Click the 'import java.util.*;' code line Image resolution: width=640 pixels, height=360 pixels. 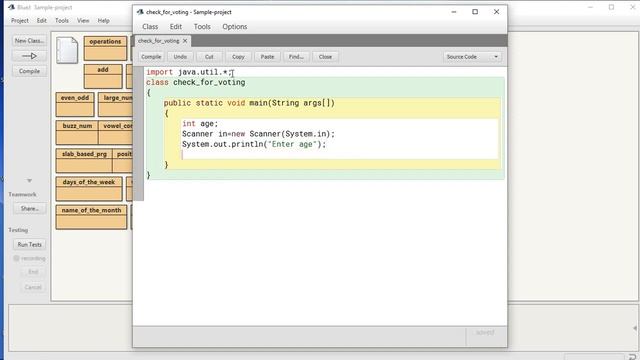click(189, 72)
